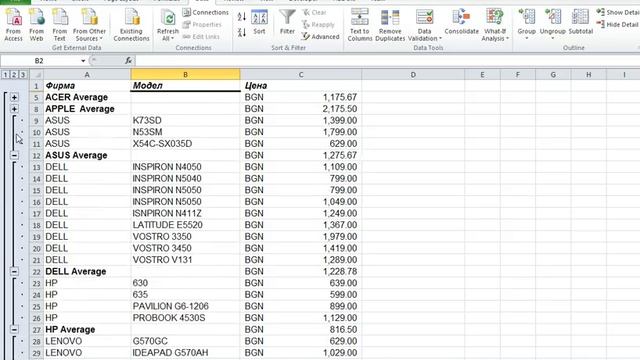Select the G570GC model cell
This screenshot has width=640, height=360.
click(x=185, y=341)
